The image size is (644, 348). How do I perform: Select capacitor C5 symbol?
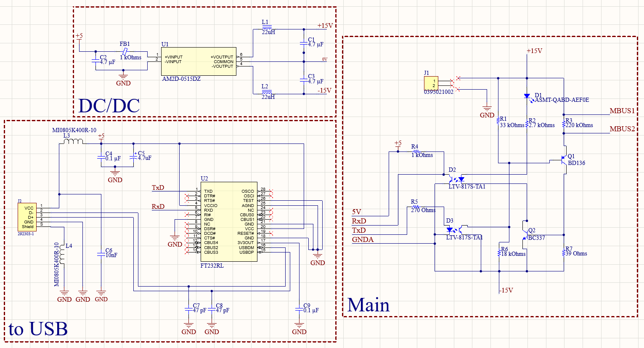[133, 157]
